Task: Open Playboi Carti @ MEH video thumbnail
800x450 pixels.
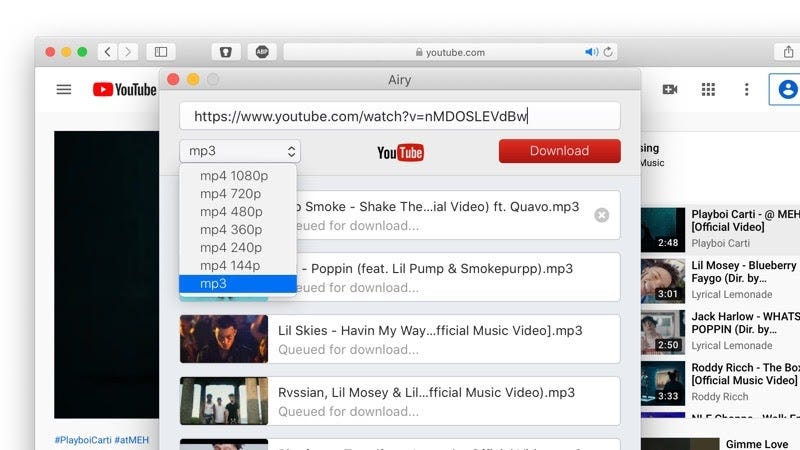Action: (663, 230)
